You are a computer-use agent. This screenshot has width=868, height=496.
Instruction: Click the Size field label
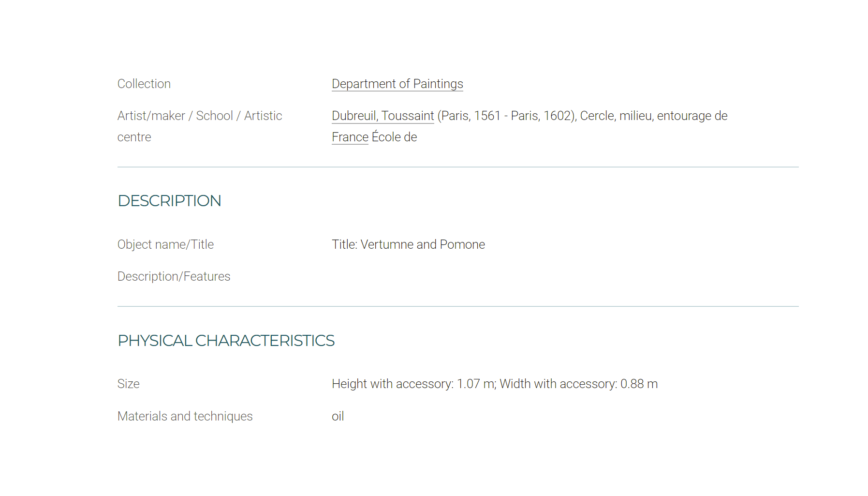128,384
